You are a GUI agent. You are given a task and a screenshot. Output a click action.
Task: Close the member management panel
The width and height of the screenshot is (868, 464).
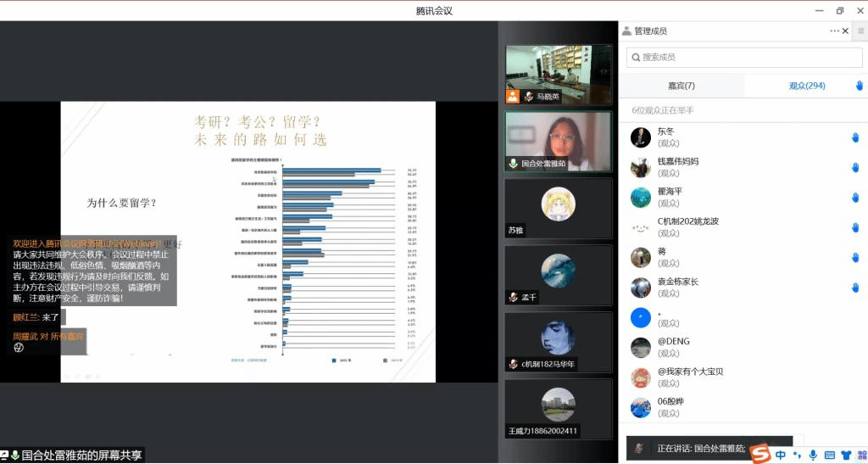845,31
